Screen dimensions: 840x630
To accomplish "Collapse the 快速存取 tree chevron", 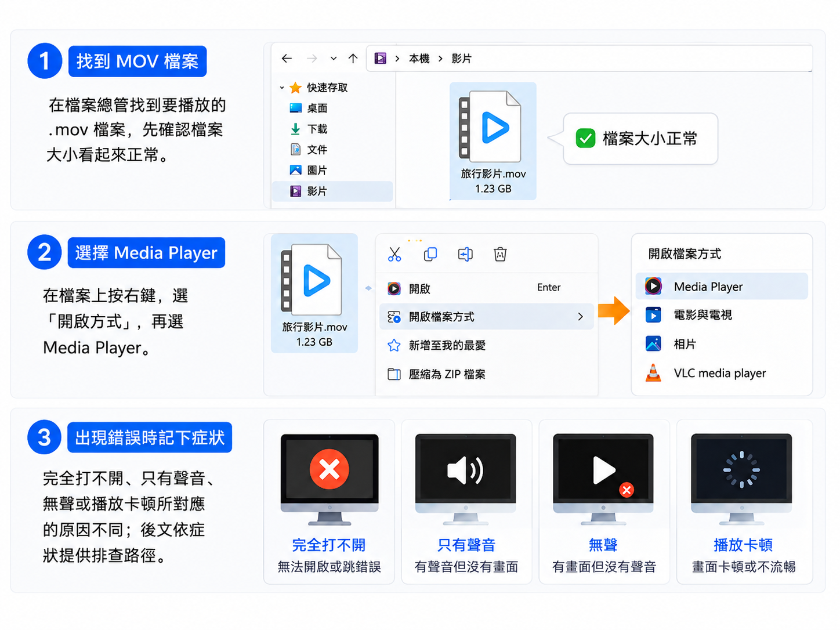I will click(282, 88).
